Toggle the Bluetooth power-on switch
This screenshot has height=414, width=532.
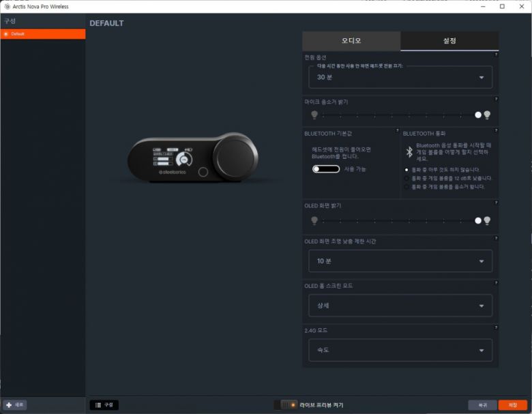(x=325, y=168)
